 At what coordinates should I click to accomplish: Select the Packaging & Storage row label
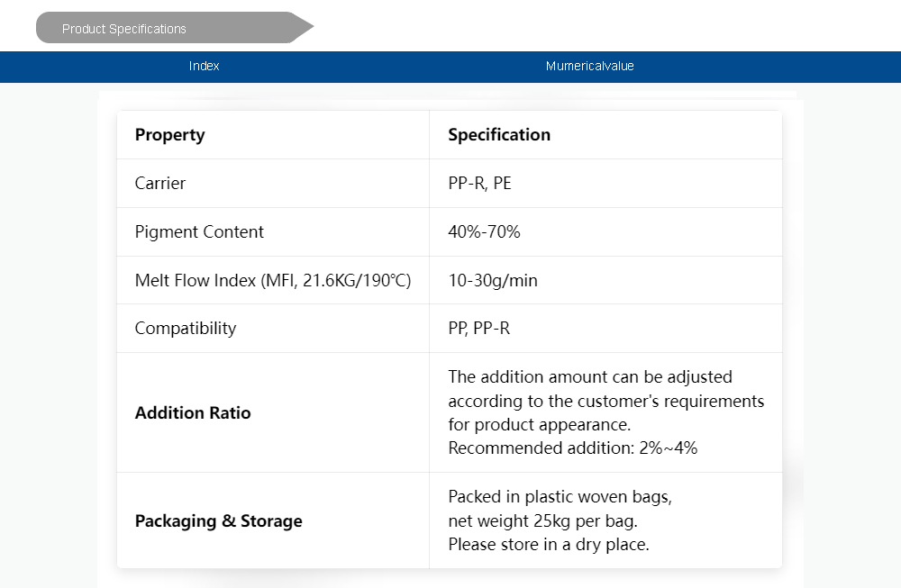coord(219,521)
